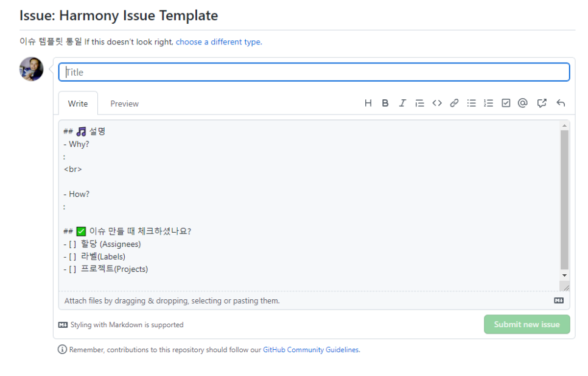The height and width of the screenshot is (376, 588).
Task: Insert a saved reply
Action: coord(561,103)
